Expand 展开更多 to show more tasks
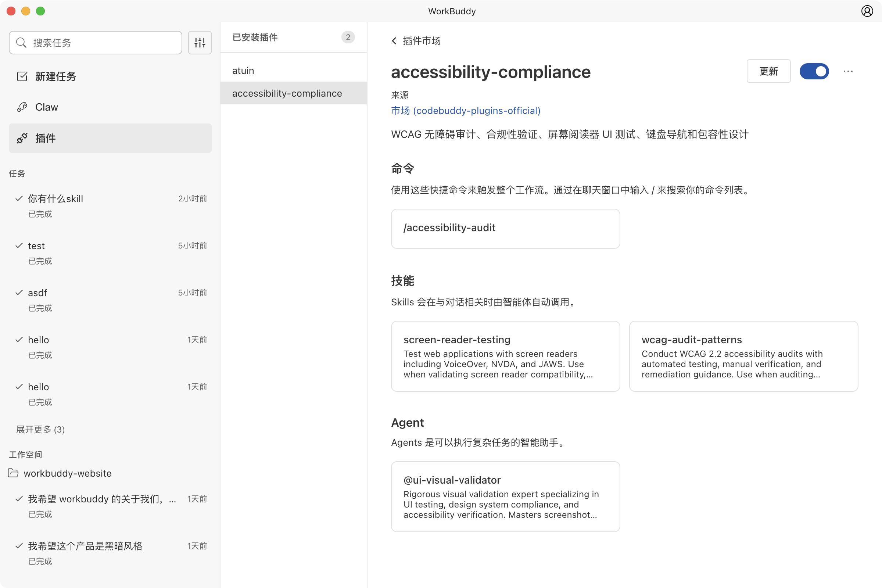The height and width of the screenshot is (588, 882). [40, 429]
